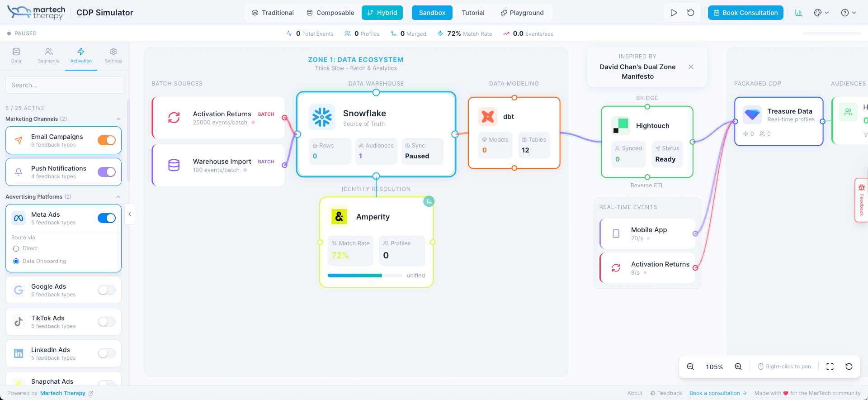Select the Direct route radio button
This screenshot has height=400, width=868.
point(16,248)
